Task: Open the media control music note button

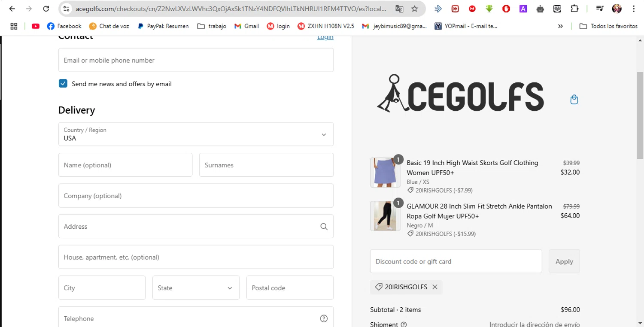Action: (600, 9)
